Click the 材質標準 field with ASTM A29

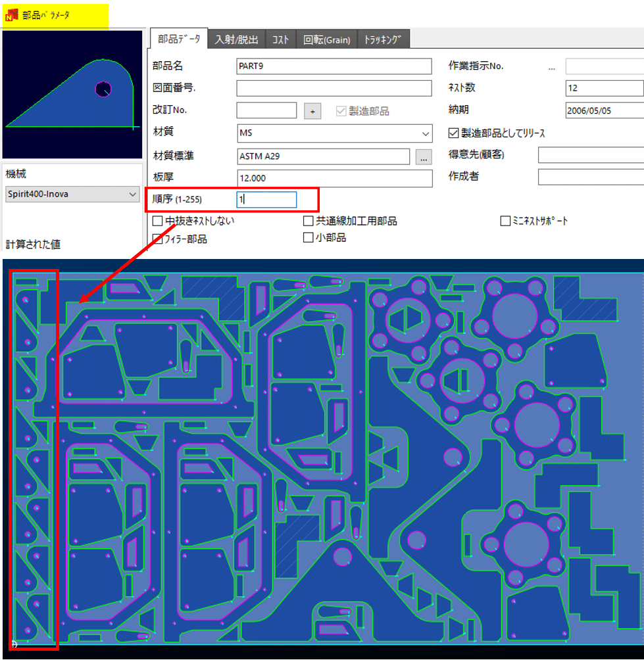323,156
